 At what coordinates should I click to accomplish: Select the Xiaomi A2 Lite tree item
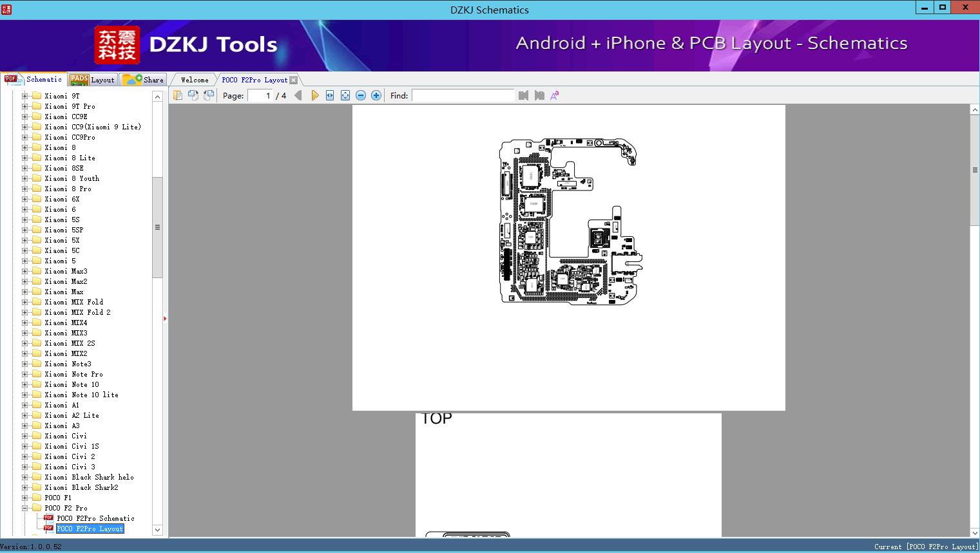click(x=72, y=415)
